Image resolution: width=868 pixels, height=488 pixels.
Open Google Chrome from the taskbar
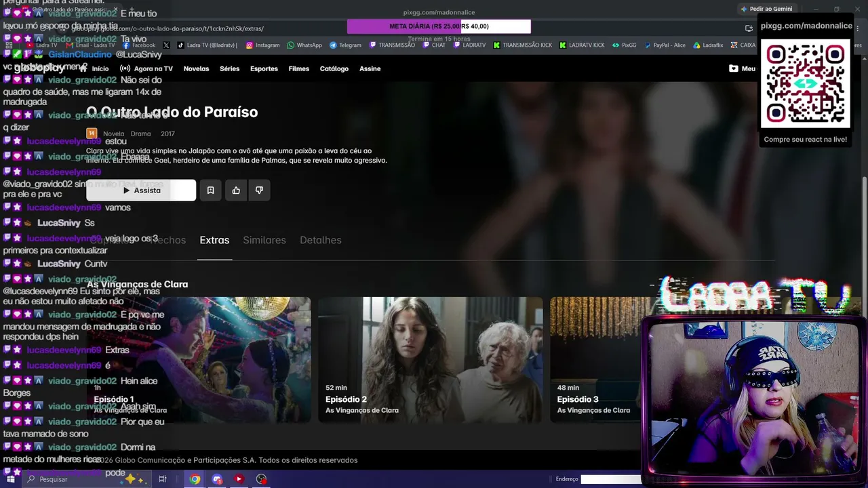[x=195, y=479]
